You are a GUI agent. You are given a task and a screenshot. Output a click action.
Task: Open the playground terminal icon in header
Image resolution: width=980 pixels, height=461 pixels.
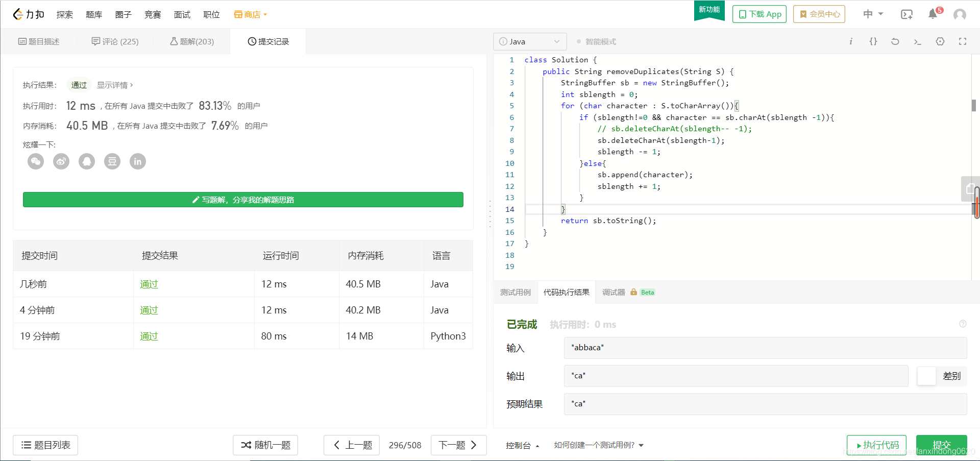(x=906, y=14)
